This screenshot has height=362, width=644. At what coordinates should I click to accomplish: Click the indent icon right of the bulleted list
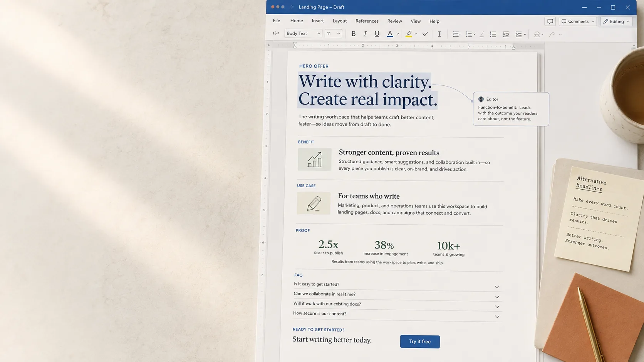[x=506, y=34]
